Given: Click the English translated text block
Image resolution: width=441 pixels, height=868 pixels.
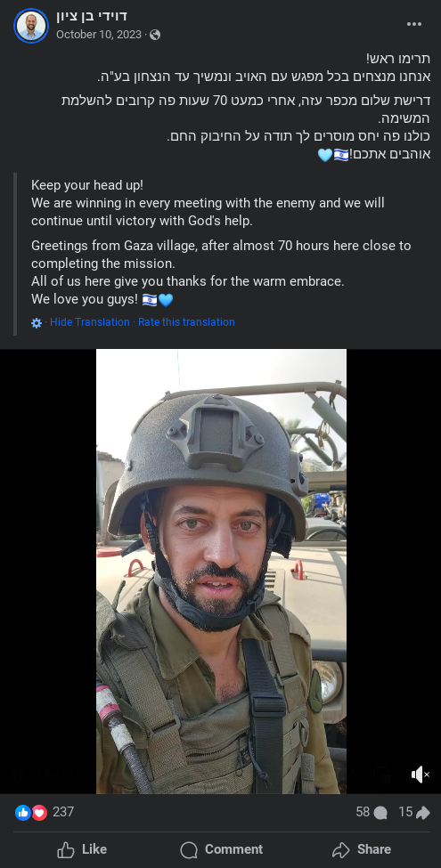Looking at the screenshot, I should (222, 242).
